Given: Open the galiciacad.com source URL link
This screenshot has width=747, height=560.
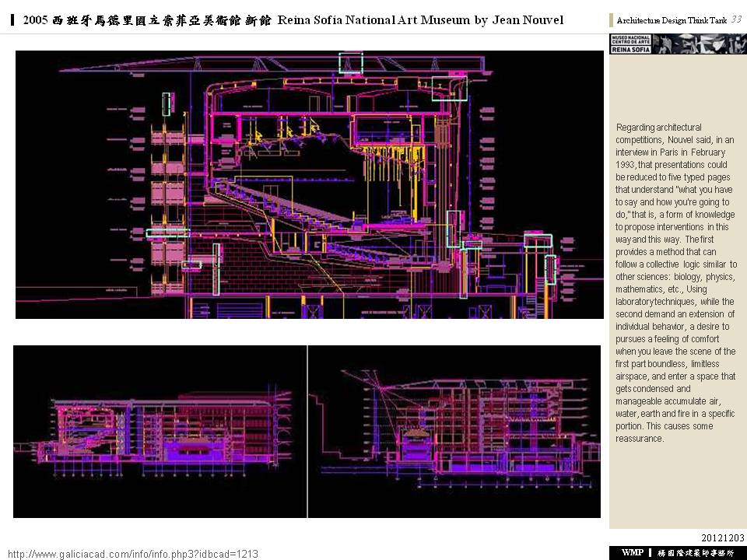Looking at the screenshot, I should click(132, 554).
